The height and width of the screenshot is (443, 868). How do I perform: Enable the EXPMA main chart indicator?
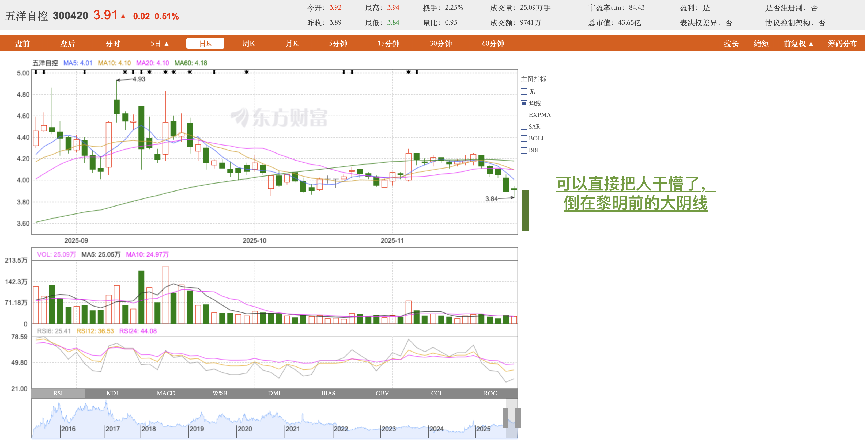524,115
